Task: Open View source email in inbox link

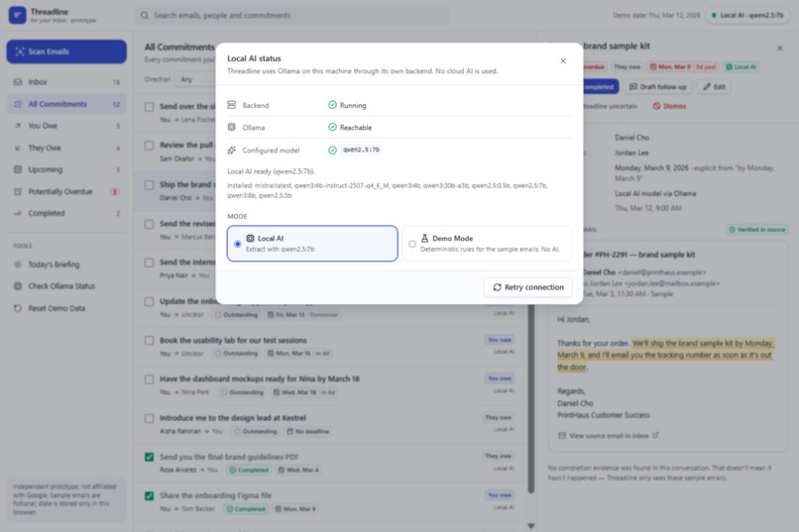Action: (x=609, y=436)
